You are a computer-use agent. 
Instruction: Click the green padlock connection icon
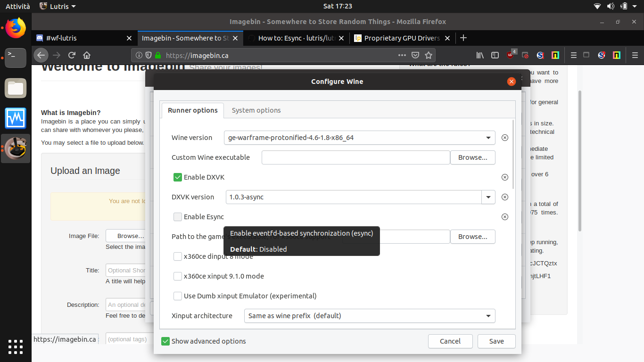157,55
